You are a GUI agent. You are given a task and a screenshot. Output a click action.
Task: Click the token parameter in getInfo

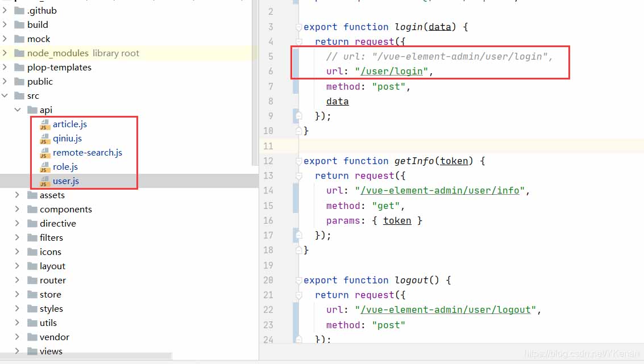(454, 161)
